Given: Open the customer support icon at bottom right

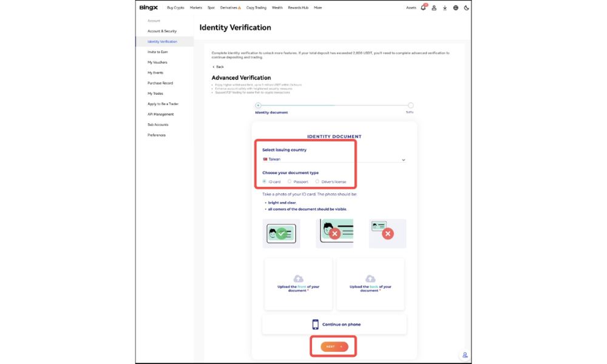Looking at the screenshot, I should click(x=465, y=355).
